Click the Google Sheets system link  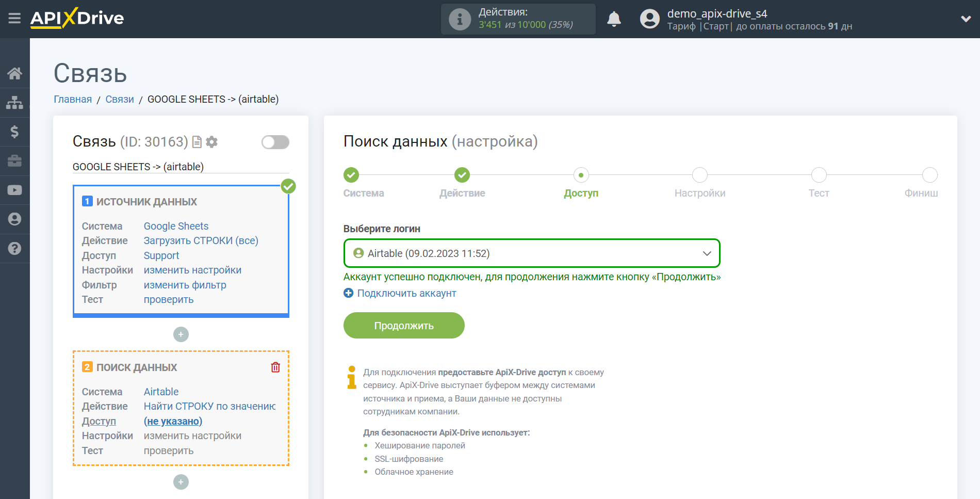point(176,226)
